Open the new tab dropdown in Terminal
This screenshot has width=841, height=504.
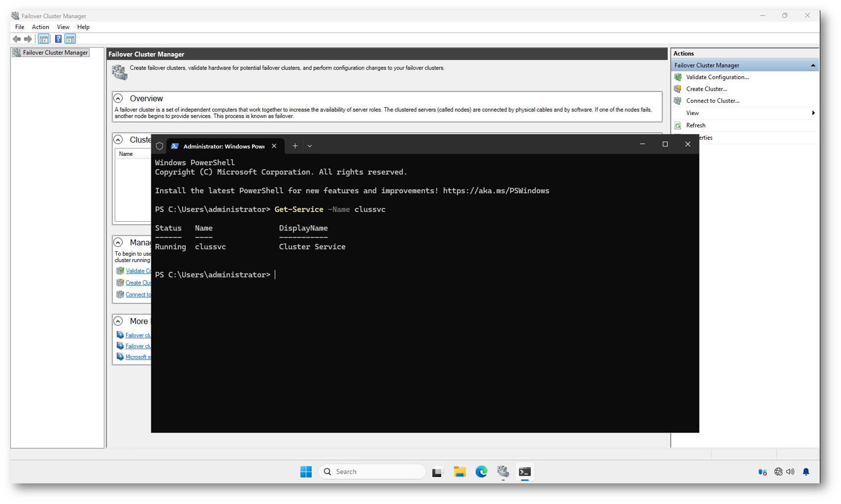[x=310, y=146]
